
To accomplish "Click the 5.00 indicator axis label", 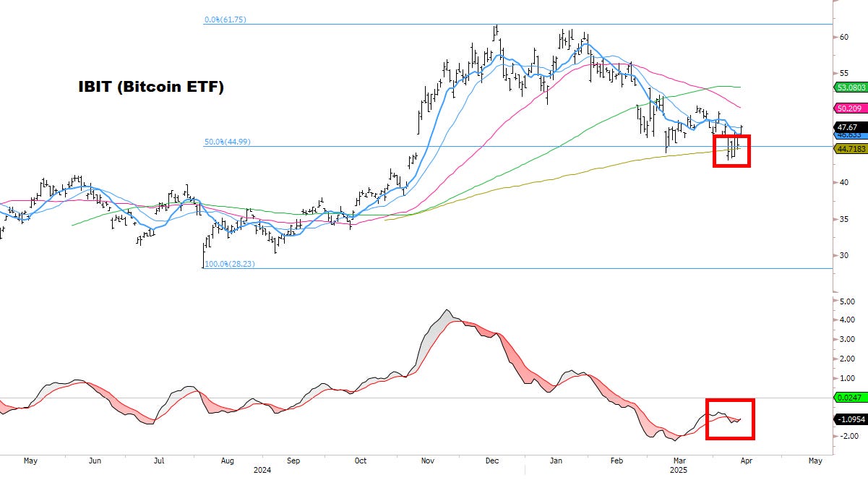I will point(846,301).
